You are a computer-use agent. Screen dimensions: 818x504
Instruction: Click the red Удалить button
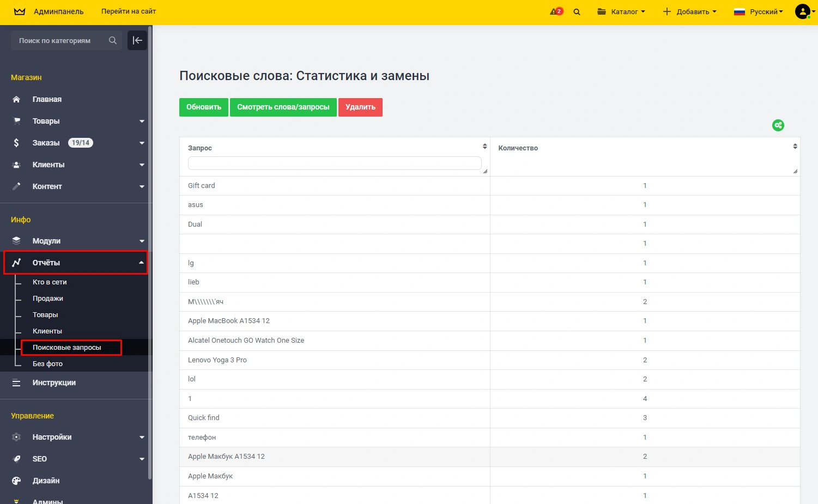pyautogui.click(x=360, y=107)
